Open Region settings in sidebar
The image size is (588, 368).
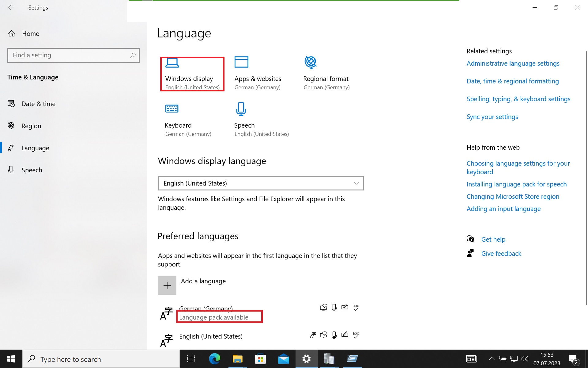tap(31, 125)
